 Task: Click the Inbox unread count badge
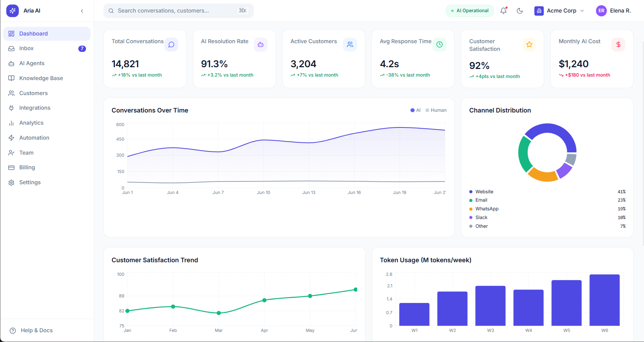[82, 48]
